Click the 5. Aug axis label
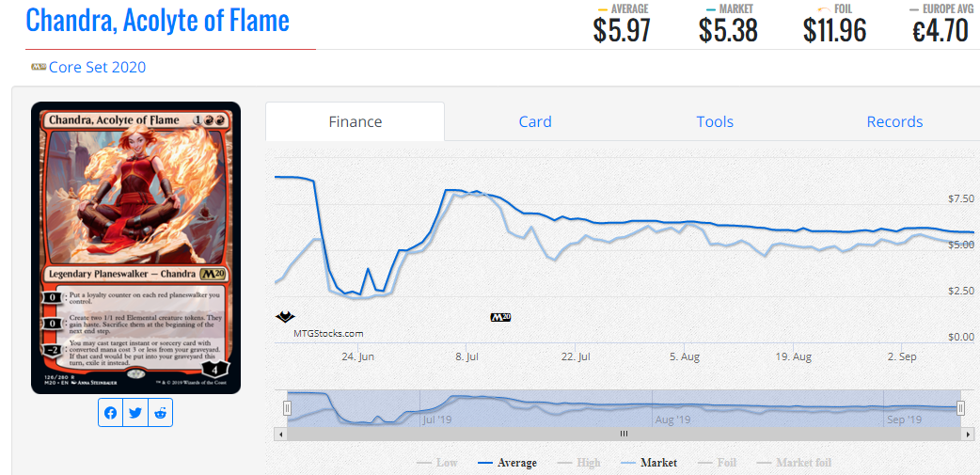The width and height of the screenshot is (980, 475). click(x=685, y=357)
